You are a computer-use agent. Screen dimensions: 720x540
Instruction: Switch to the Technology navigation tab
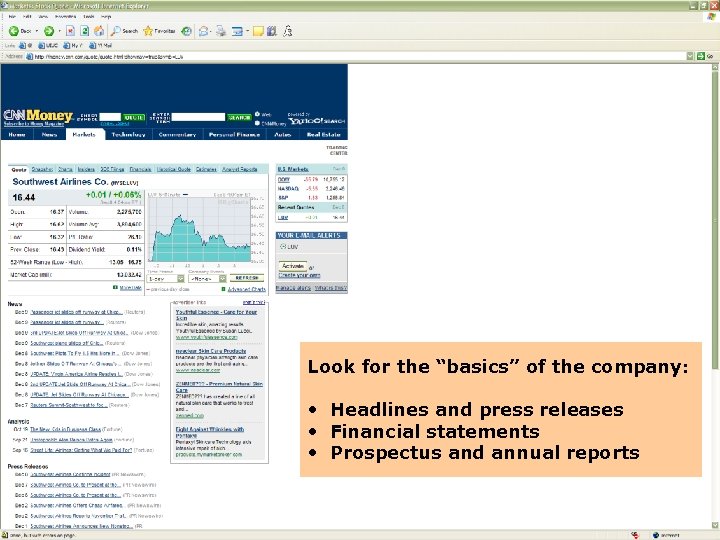(x=129, y=135)
